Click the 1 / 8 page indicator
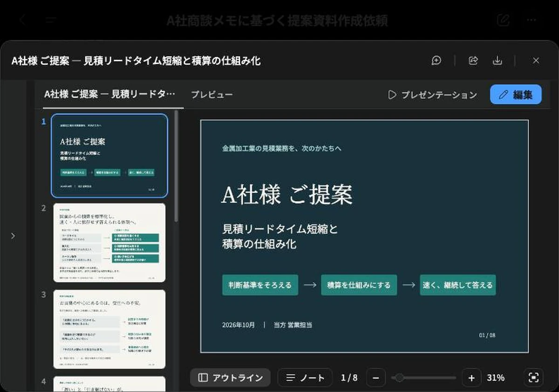 (349, 378)
